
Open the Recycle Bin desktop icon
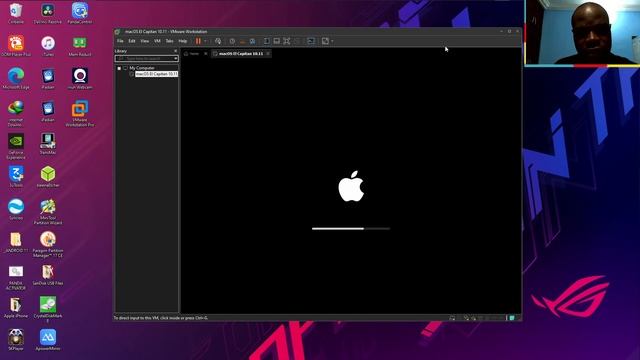[16, 13]
